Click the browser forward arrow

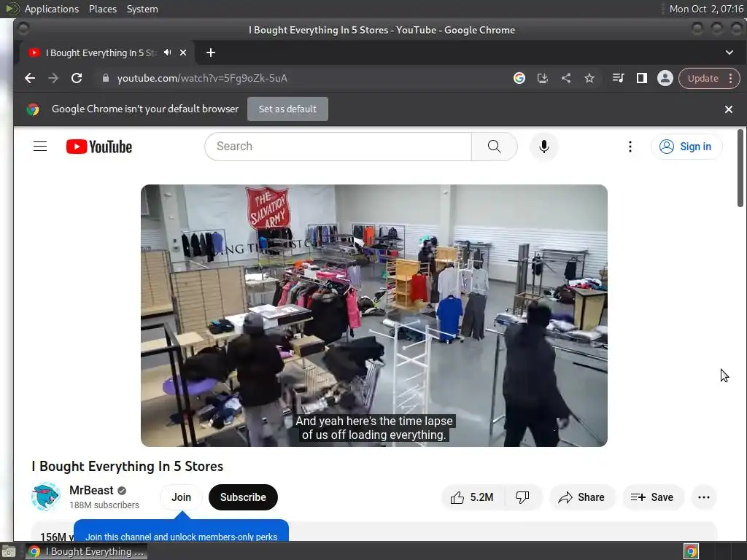pyautogui.click(x=53, y=78)
